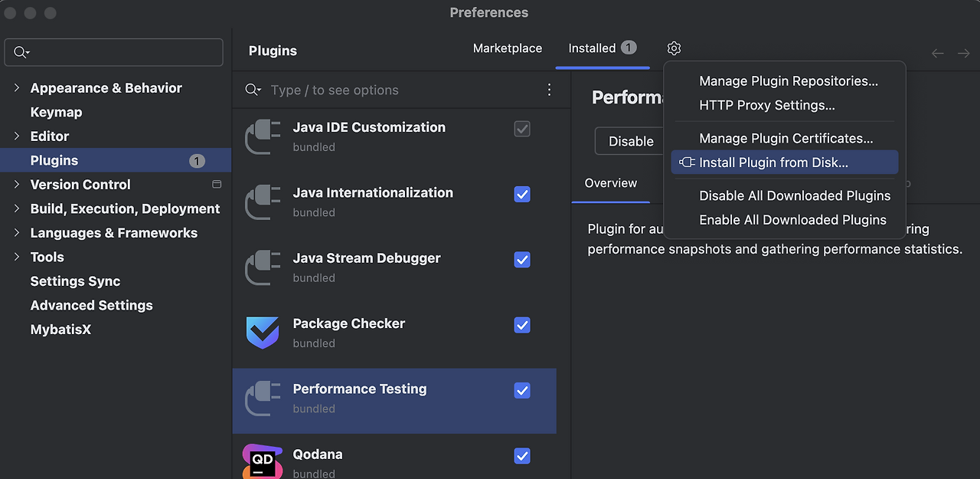
Task: Select Manage Plugin Repositories option
Action: [x=789, y=81]
